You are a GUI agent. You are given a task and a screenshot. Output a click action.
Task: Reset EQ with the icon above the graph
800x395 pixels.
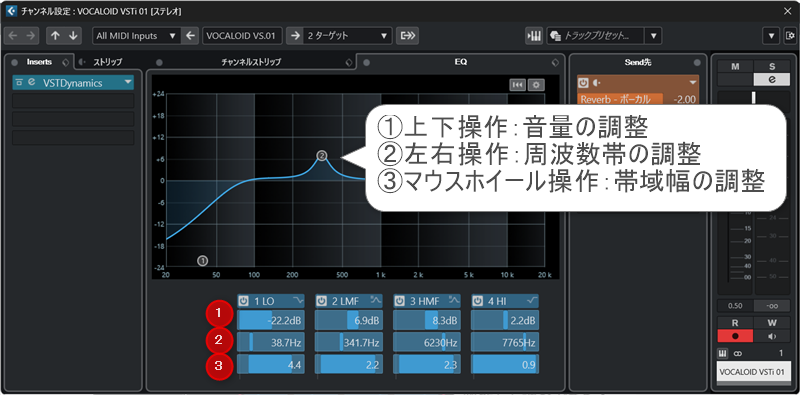coord(517,85)
